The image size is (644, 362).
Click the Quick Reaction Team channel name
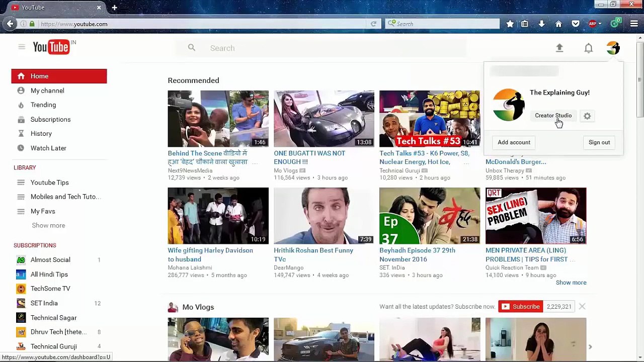512,268
